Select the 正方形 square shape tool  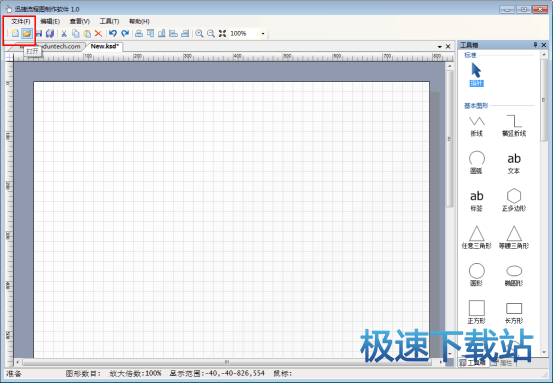pyautogui.click(x=477, y=312)
